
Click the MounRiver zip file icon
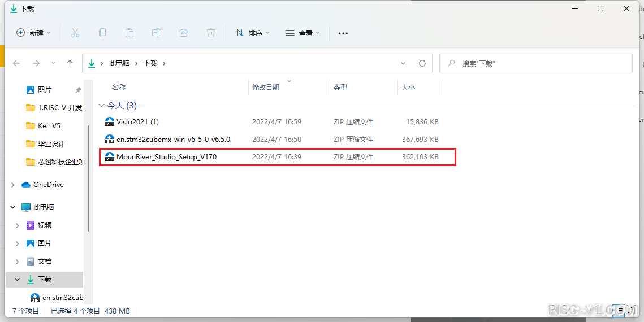point(110,156)
